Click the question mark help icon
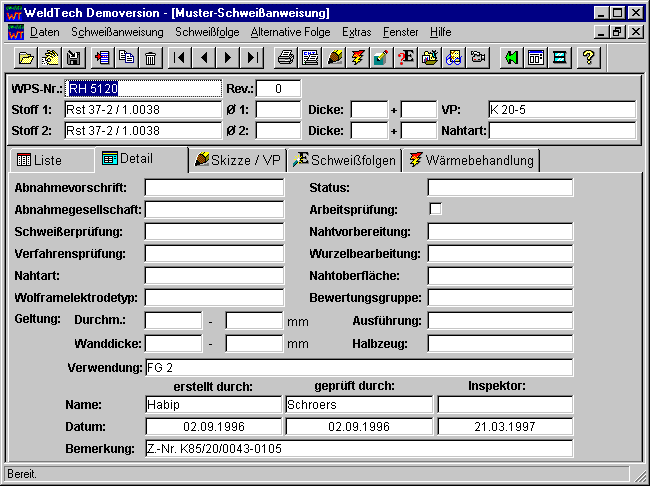Viewport: 650px width, 486px height. point(589,58)
